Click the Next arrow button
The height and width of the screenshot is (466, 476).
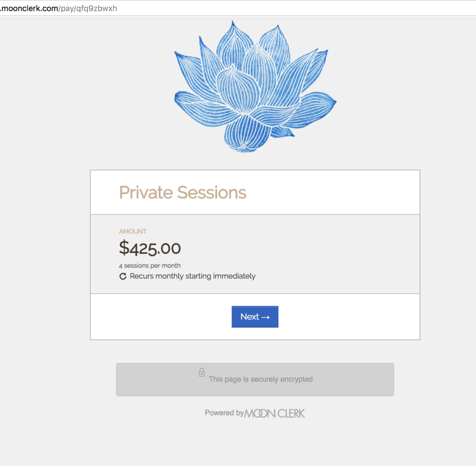255,317
